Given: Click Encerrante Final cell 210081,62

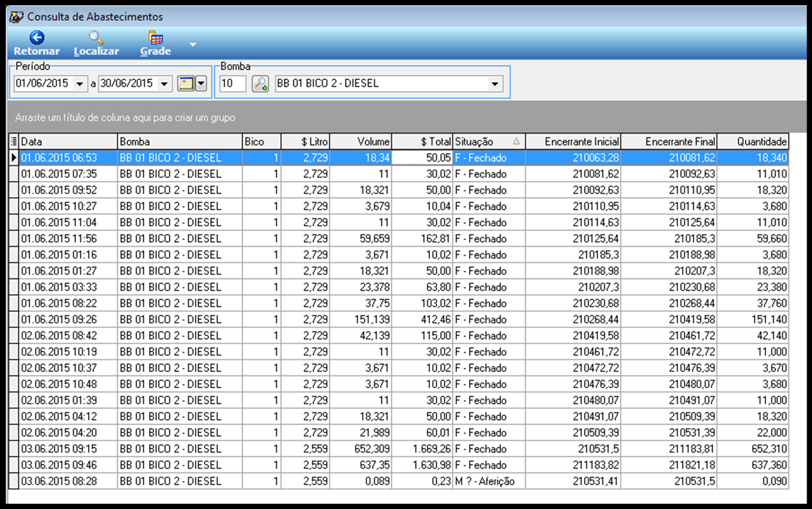Looking at the screenshot, I should pyautogui.click(x=669, y=158).
